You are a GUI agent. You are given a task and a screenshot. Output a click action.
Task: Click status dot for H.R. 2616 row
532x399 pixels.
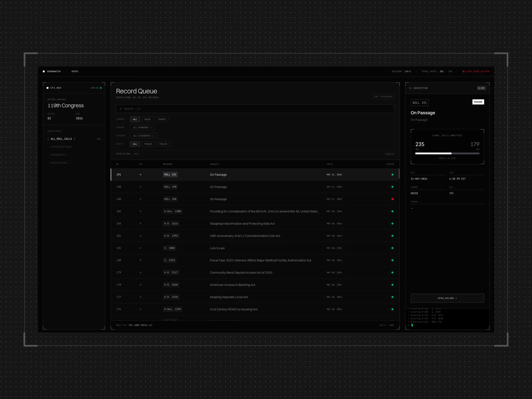pyautogui.click(x=392, y=224)
